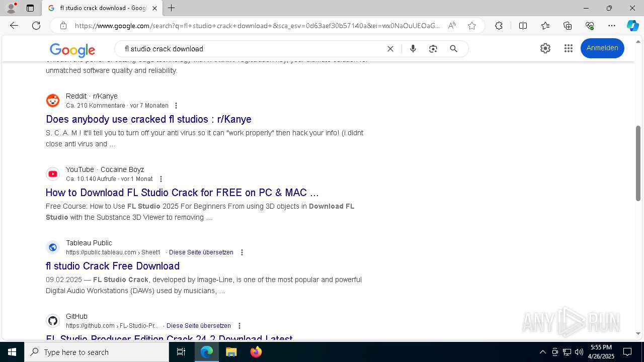This screenshot has height=362, width=644.
Task: Click the Tableau Public globe icon
Action: [53, 247]
